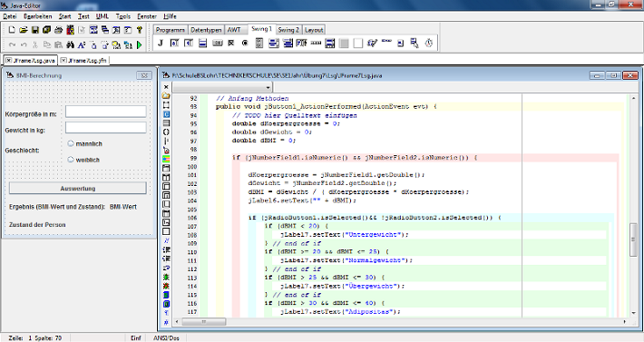The width and height of the screenshot is (644, 342).
Task: Click the New file icon
Action: [x=12, y=30]
